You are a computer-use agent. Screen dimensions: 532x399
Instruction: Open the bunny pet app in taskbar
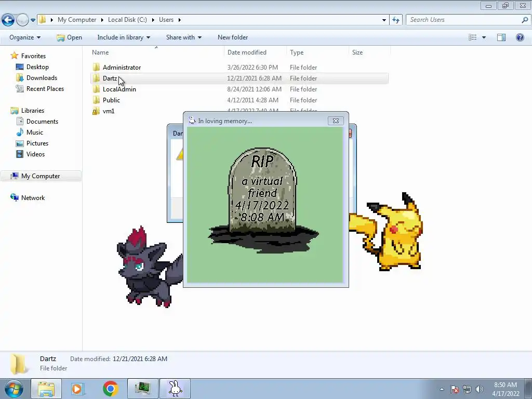(175, 389)
